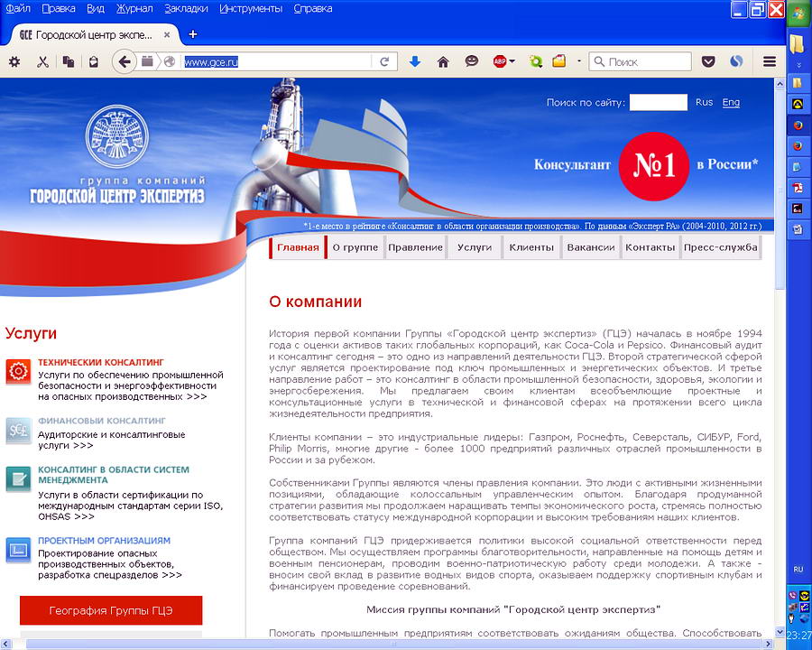Click the red №1 circle badge
The height and width of the screenshot is (650, 812).
654,166
